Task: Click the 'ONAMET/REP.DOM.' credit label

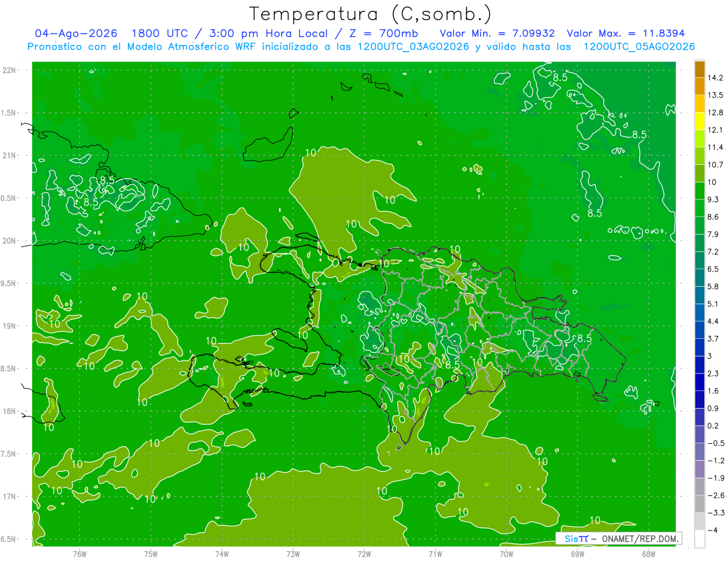Action: point(639,538)
